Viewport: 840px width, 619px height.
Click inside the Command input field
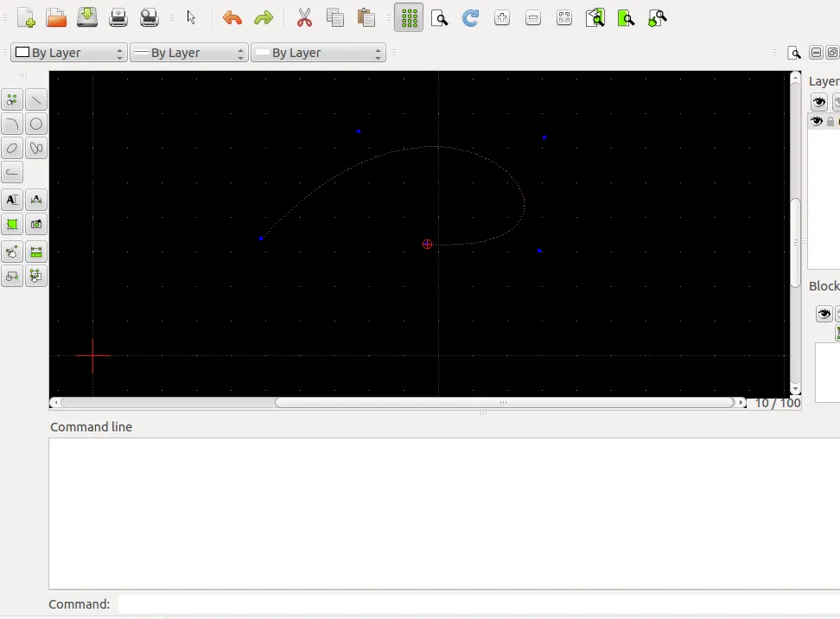point(346,603)
